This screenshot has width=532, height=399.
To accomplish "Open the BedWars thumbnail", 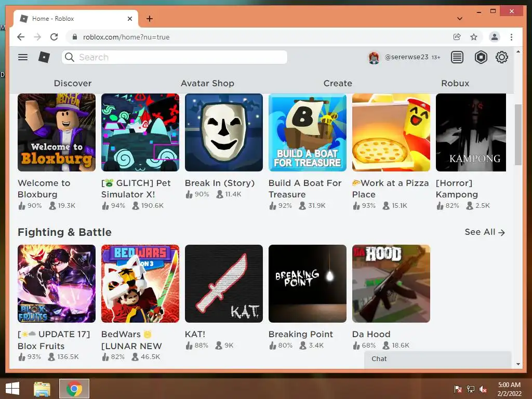I will point(140,284).
